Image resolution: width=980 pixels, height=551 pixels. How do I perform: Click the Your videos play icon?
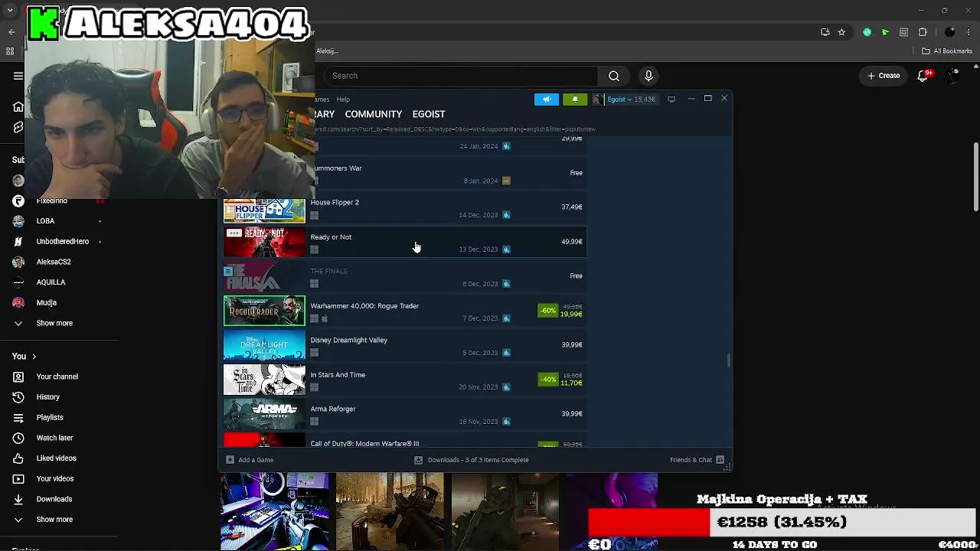18,479
